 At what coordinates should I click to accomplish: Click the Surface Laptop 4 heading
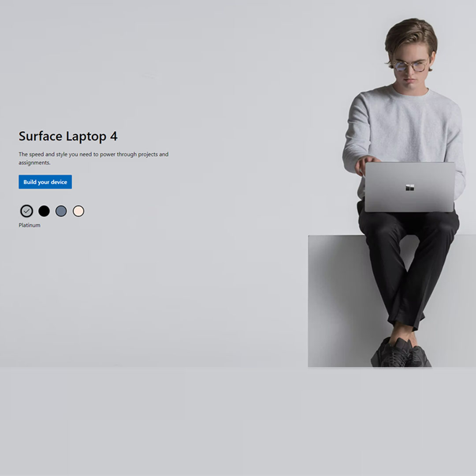point(68,136)
